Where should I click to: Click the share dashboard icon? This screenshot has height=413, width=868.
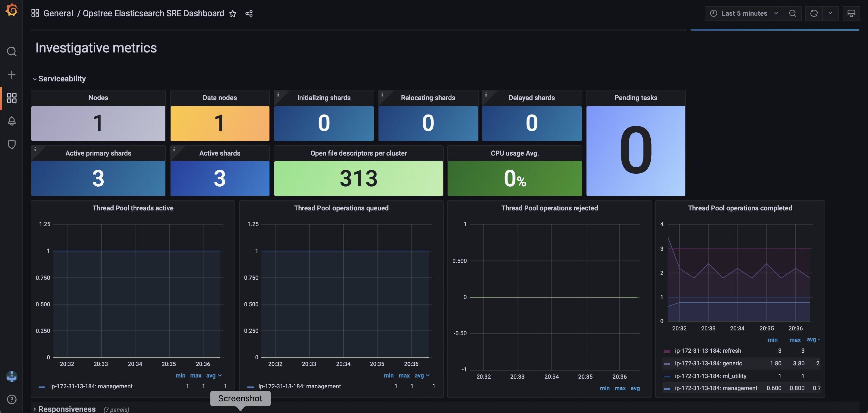(x=249, y=14)
